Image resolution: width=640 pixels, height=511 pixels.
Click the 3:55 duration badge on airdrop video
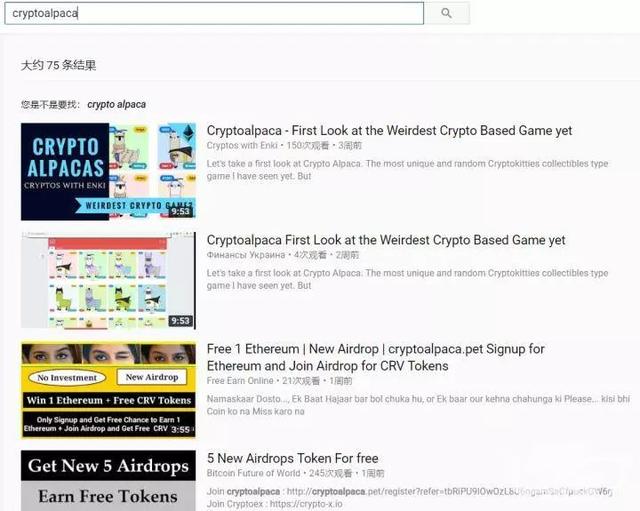pos(181,429)
